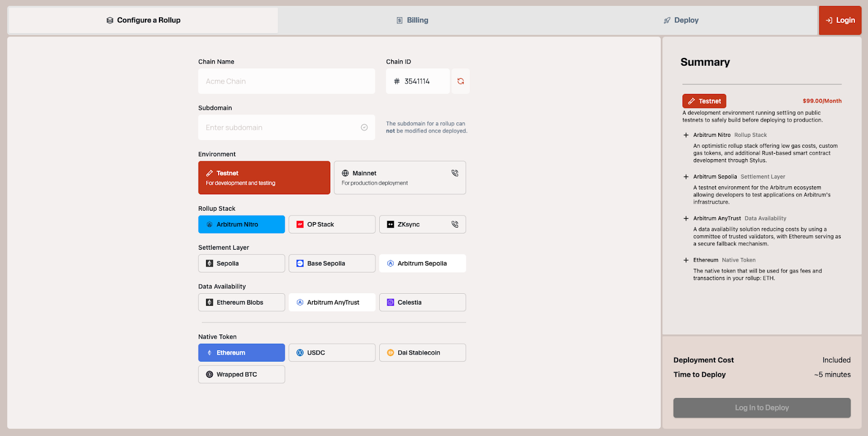Click the regenerate Chain ID refresh icon
Image resolution: width=868 pixels, height=436 pixels.
coord(460,81)
